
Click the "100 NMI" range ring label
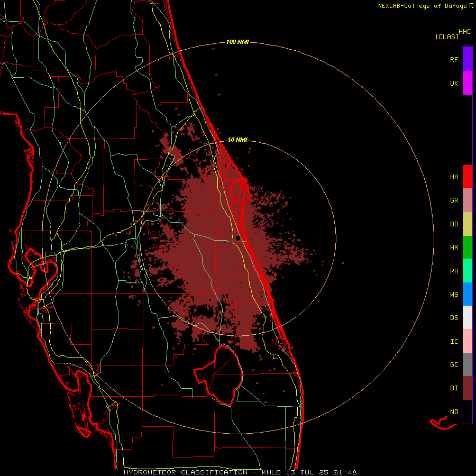point(237,42)
